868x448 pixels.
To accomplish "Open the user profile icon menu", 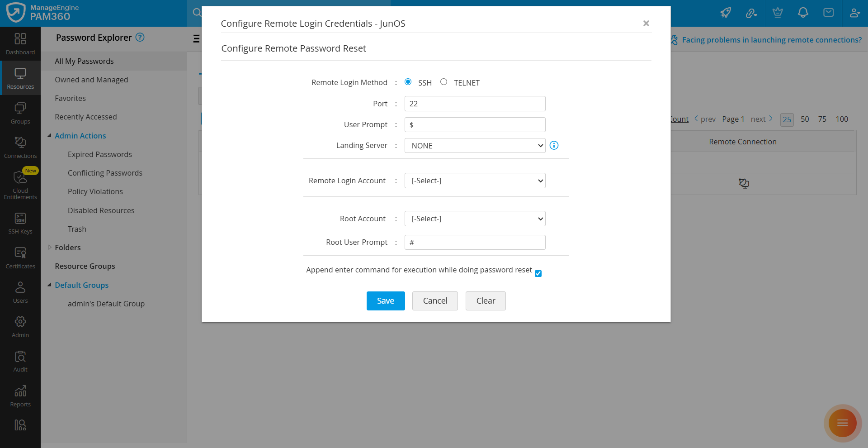I will [855, 13].
